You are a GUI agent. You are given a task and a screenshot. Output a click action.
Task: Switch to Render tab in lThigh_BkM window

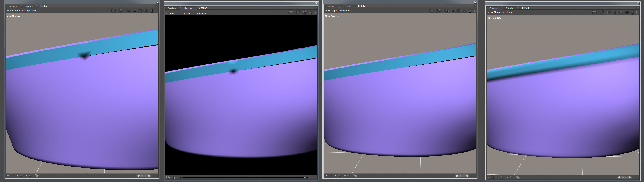tap(29, 7)
